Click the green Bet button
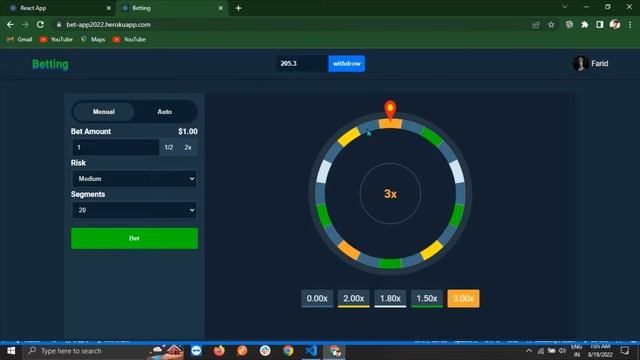 point(134,238)
